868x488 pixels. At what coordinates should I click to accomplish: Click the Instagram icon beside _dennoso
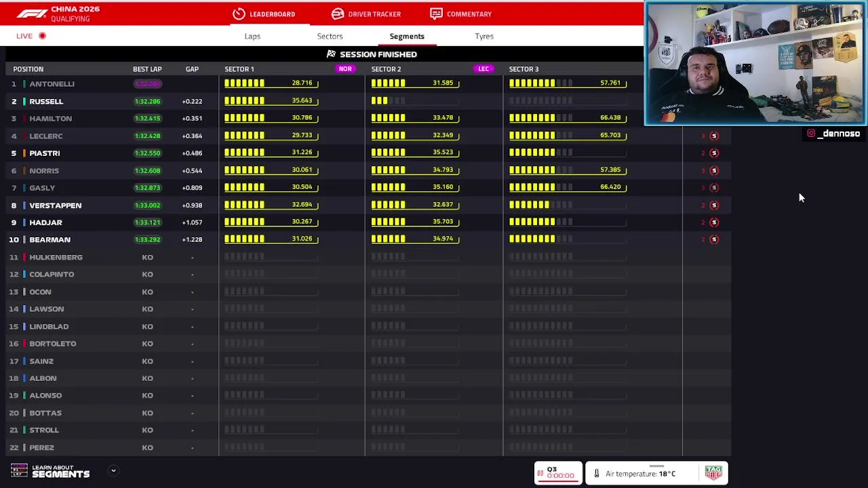[x=811, y=134]
